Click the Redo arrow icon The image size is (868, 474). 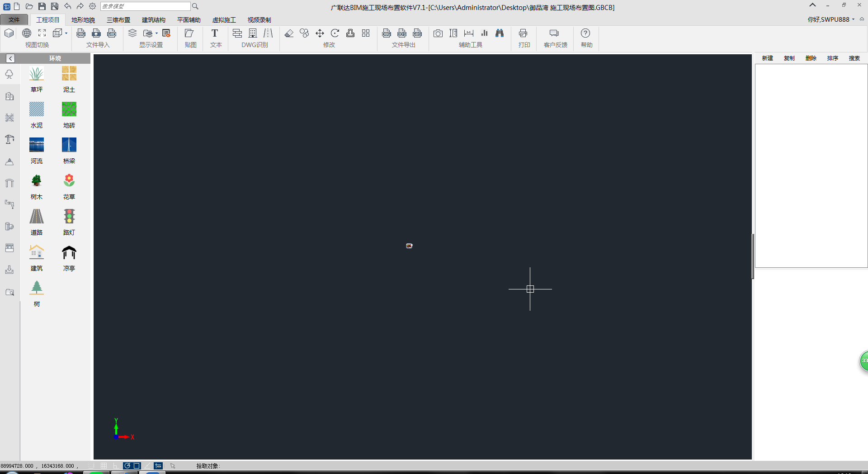click(80, 6)
